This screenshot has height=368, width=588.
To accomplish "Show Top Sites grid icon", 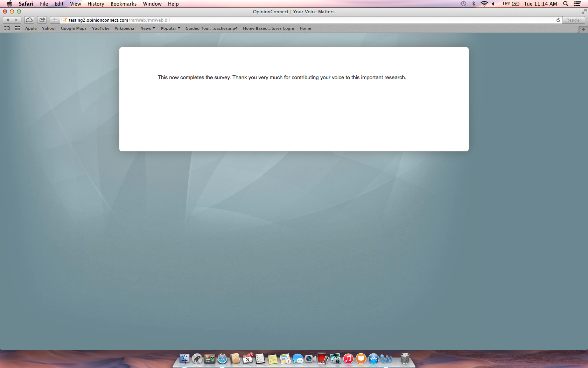I will (x=17, y=28).
